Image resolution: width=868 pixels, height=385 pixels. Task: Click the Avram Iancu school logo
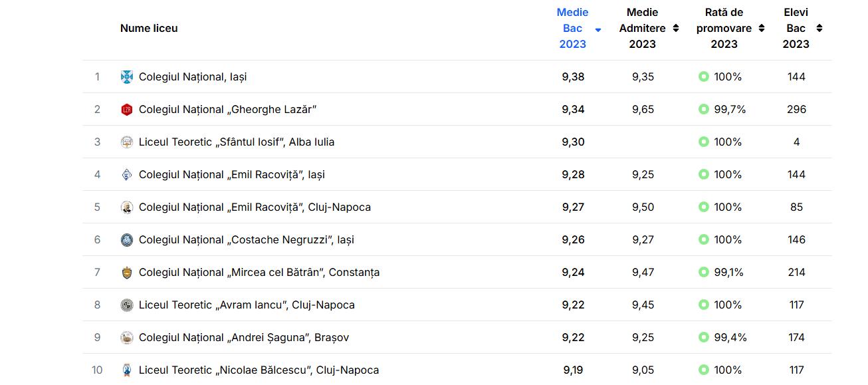(x=127, y=305)
